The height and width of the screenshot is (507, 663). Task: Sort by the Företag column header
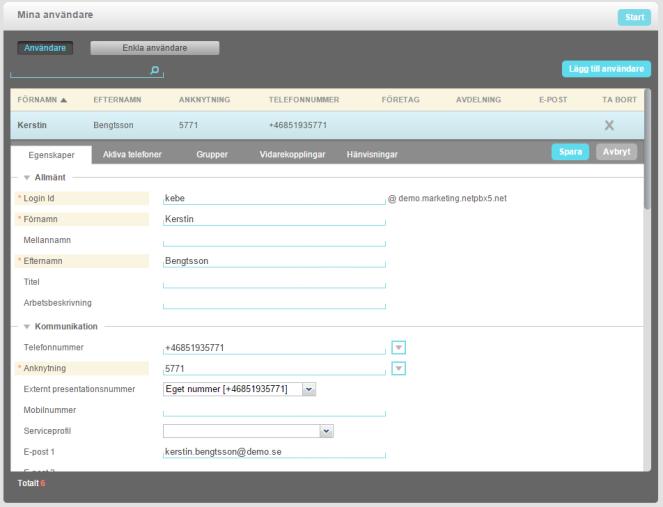400,100
